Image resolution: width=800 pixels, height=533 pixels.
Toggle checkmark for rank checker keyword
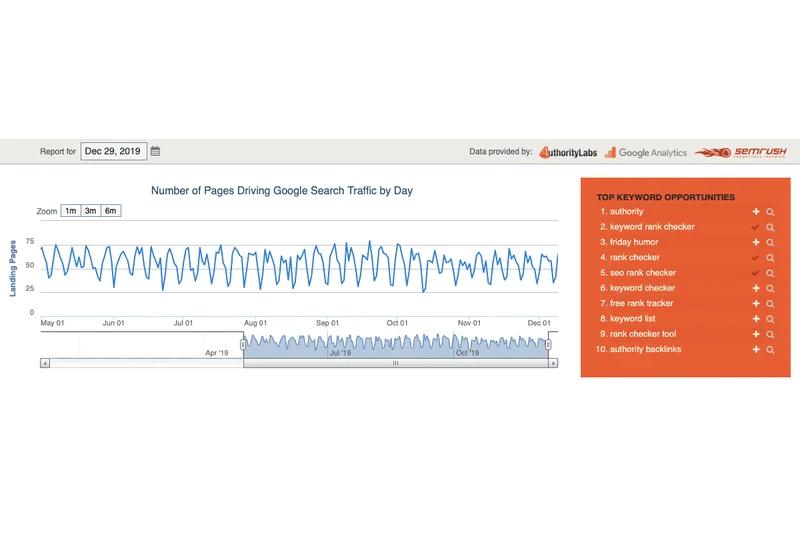(756, 258)
